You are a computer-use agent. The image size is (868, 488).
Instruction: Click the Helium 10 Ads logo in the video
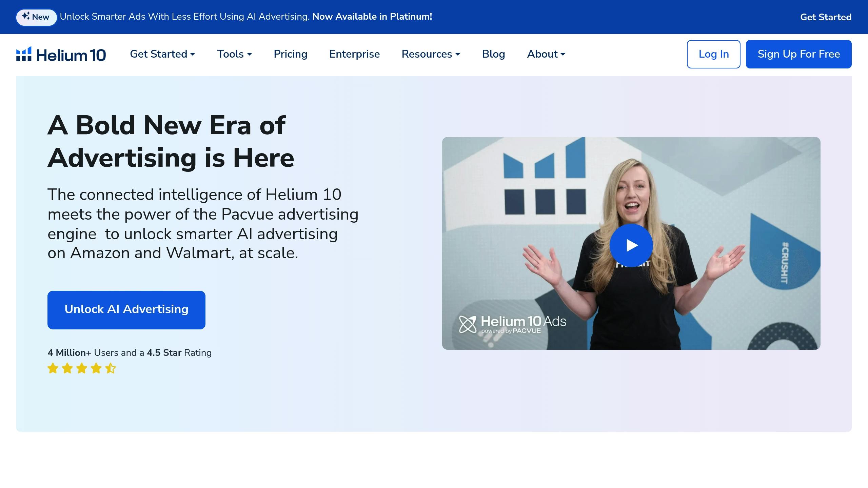tap(512, 324)
